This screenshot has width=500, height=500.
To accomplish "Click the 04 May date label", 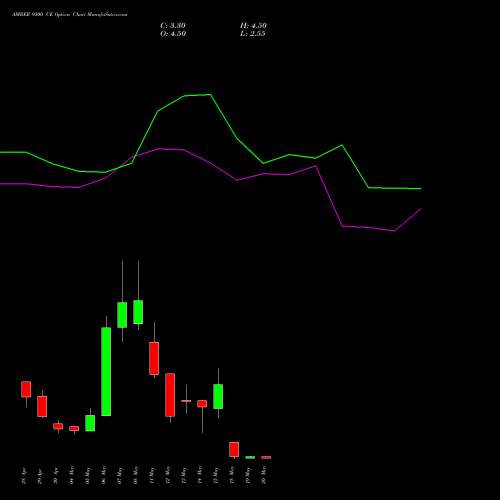I will [x=72, y=475].
